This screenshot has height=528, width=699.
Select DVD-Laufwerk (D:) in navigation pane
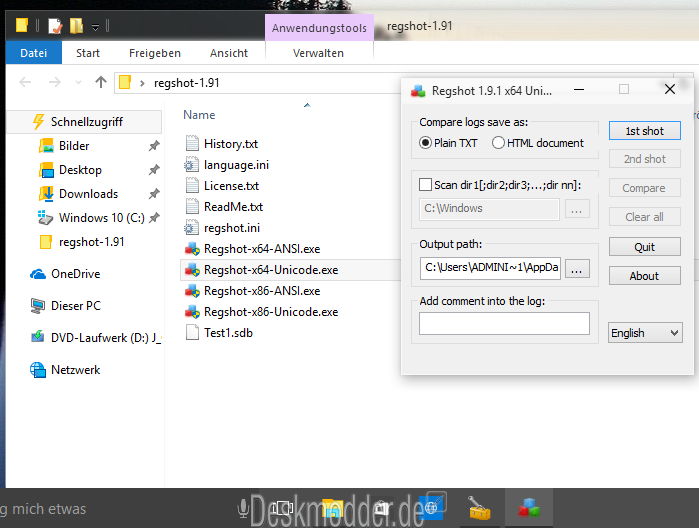(x=106, y=338)
